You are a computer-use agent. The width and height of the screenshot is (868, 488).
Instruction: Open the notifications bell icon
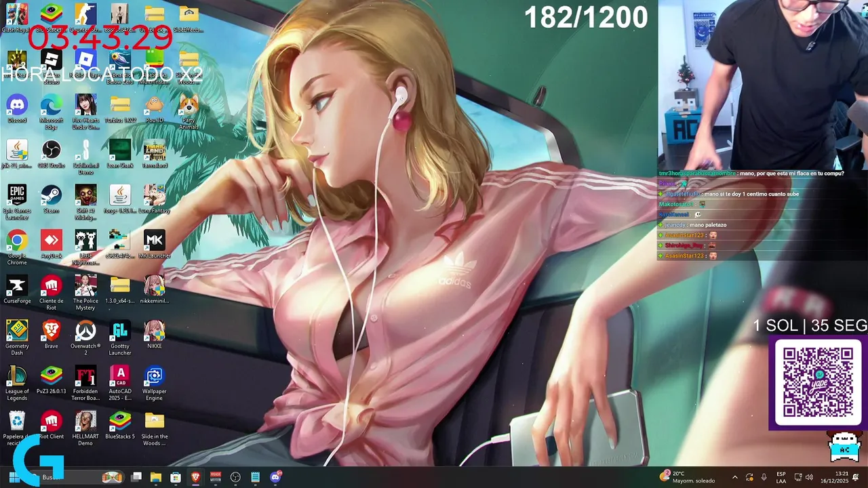coord(856,477)
